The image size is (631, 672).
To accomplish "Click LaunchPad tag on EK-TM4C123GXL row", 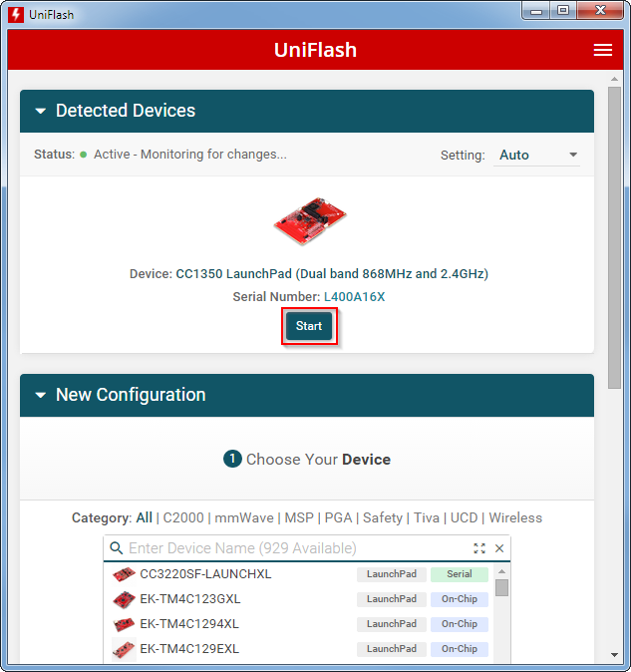I will coord(392,599).
